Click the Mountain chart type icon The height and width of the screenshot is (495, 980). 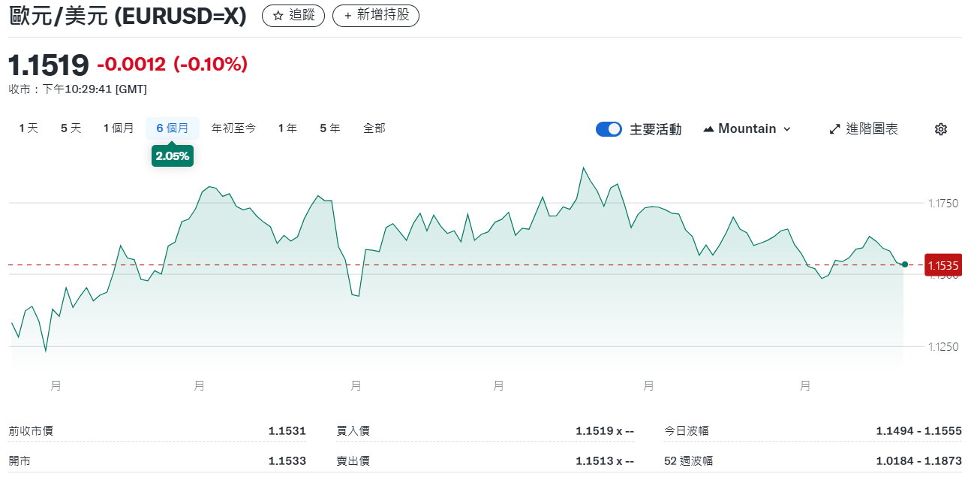(708, 129)
